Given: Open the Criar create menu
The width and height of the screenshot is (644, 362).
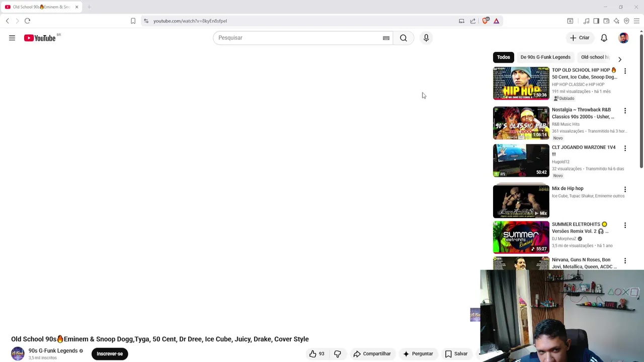Looking at the screenshot, I should pyautogui.click(x=579, y=38).
